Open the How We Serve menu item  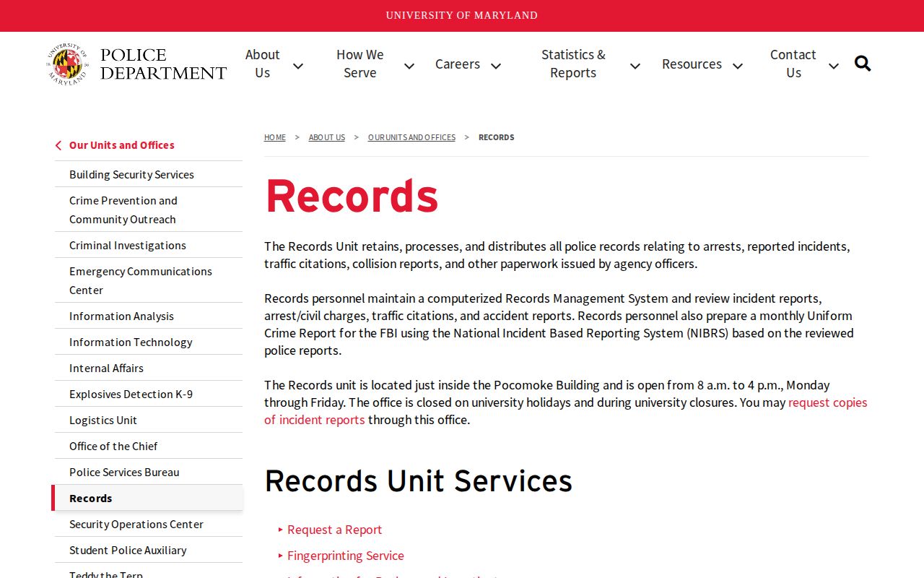[x=360, y=64]
